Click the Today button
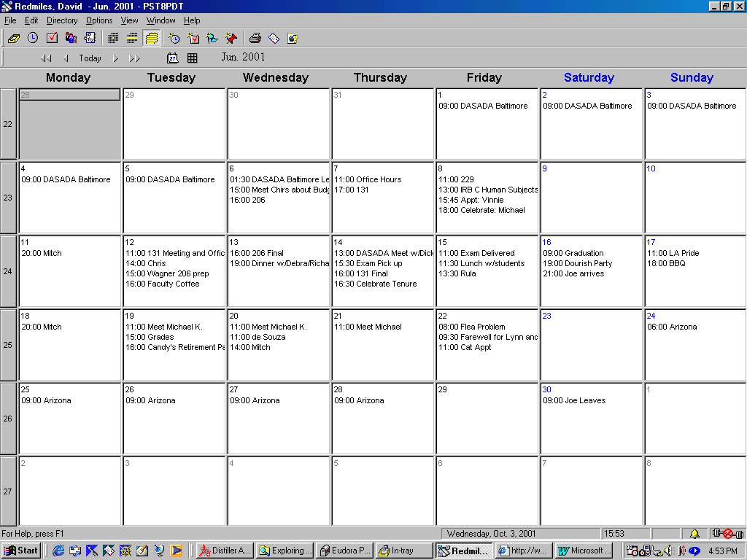The image size is (747, 560). pos(90,58)
